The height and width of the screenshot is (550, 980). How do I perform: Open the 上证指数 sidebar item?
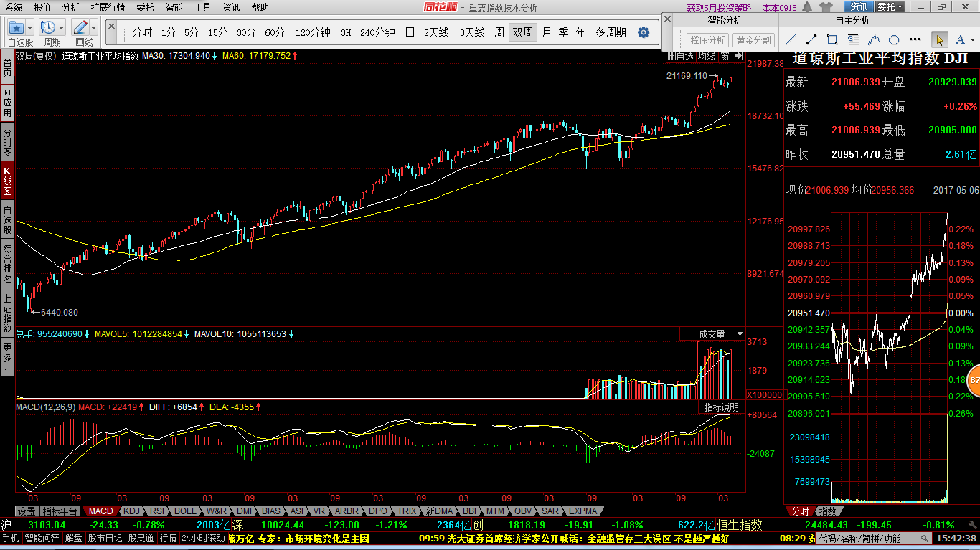[7, 313]
